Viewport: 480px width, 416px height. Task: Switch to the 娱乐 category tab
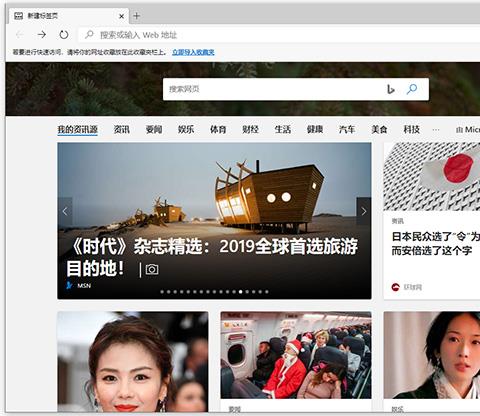pyautogui.click(x=186, y=129)
